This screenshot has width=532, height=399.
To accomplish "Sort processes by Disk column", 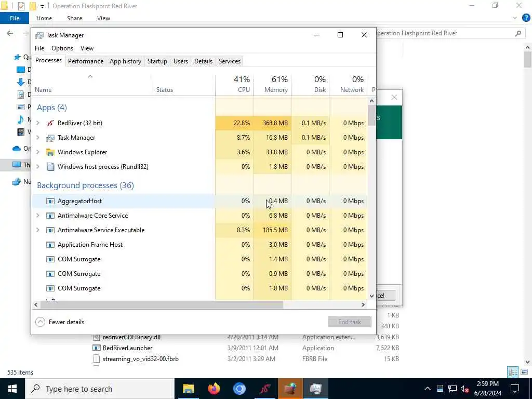I will [311, 84].
